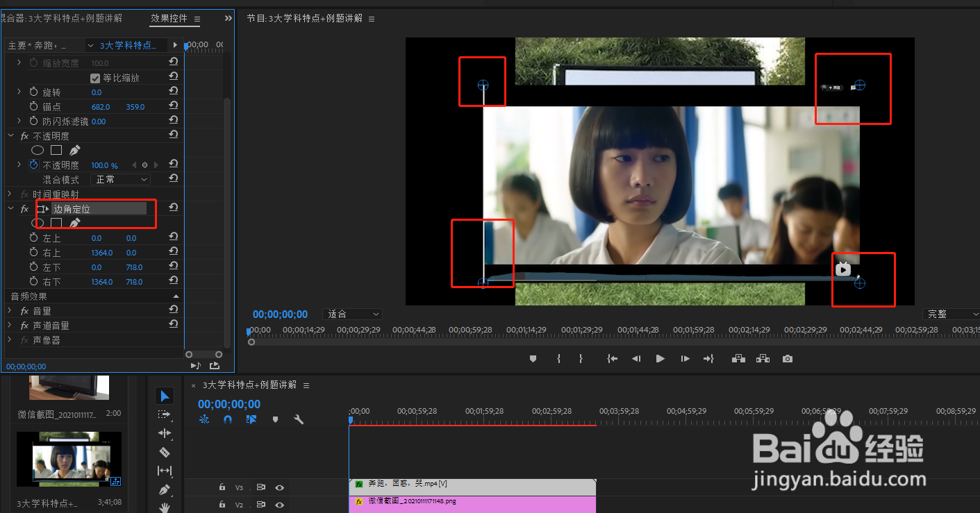
Task: Click the Extract button
Action: click(x=763, y=359)
